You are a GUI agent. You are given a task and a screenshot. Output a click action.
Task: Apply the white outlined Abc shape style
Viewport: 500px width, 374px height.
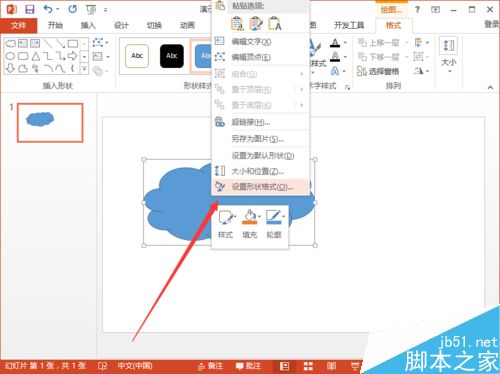(x=137, y=56)
